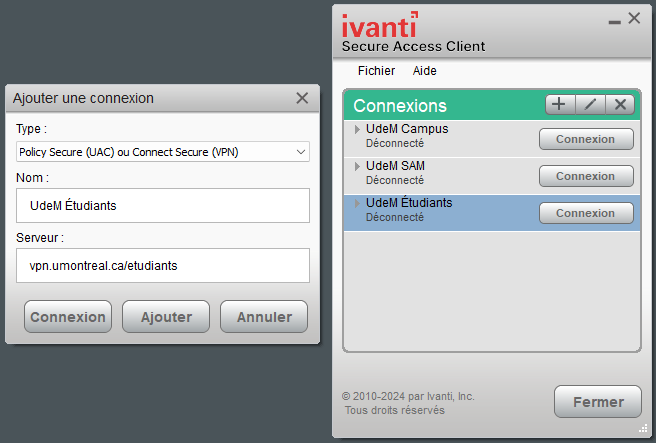The height and width of the screenshot is (443, 656).
Task: Connect to UdeM Étudiants in list
Action: pos(586,213)
